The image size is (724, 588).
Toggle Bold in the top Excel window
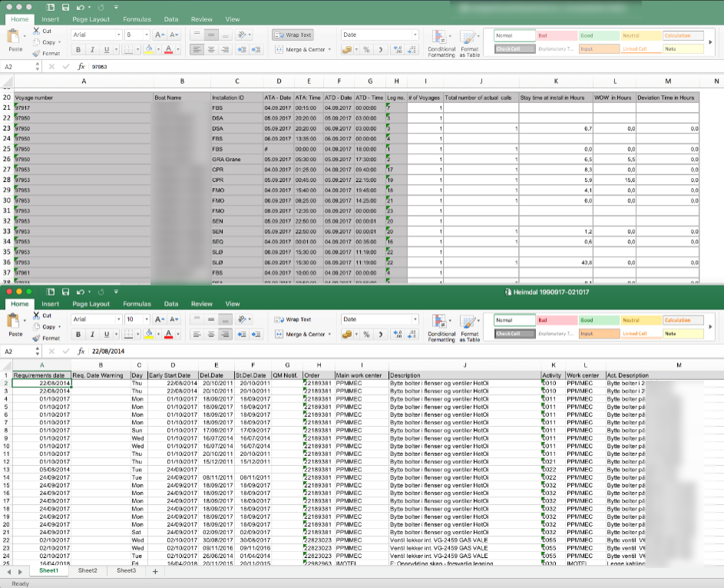coord(78,49)
